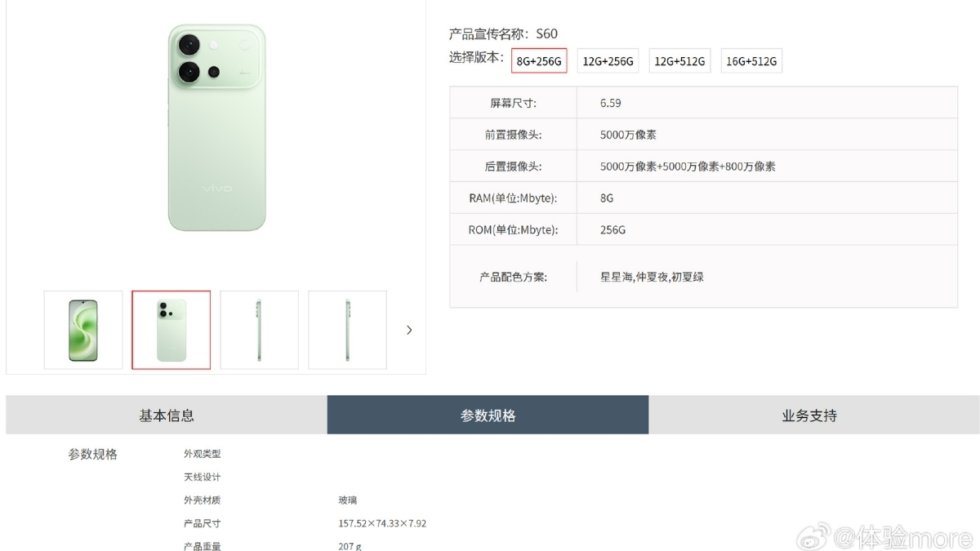This screenshot has width=980, height=551.
Task: Switch to the 参数规格 tab
Action: coord(488,415)
